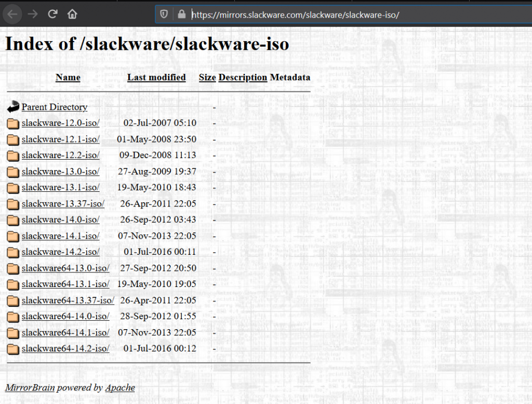Click the folder icon beside slackware-12.0-iso
This screenshot has height=404, width=532.
(13, 124)
